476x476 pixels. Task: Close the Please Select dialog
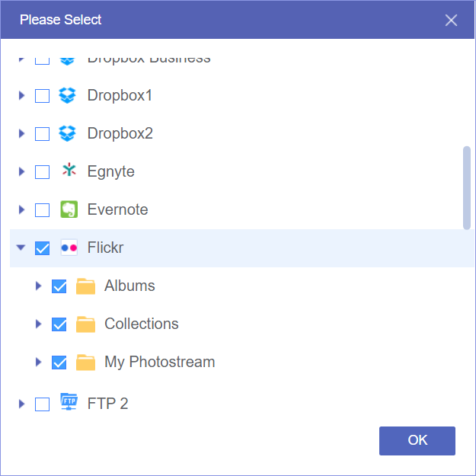point(451,20)
